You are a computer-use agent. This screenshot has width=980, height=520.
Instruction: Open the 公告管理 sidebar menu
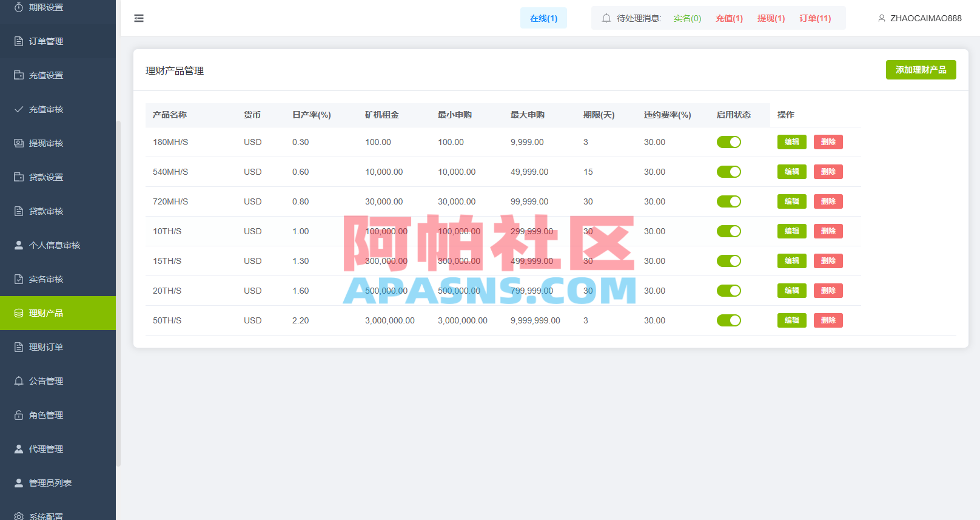pos(58,381)
